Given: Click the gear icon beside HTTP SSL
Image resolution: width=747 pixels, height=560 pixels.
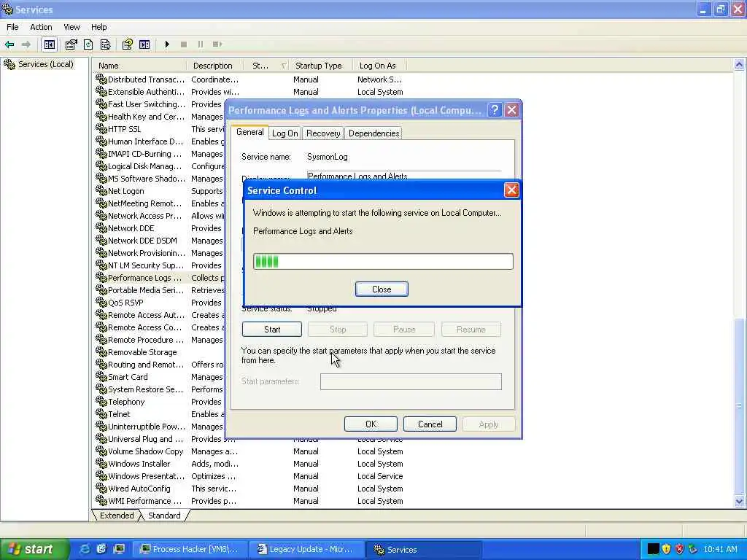Looking at the screenshot, I should tap(101, 128).
